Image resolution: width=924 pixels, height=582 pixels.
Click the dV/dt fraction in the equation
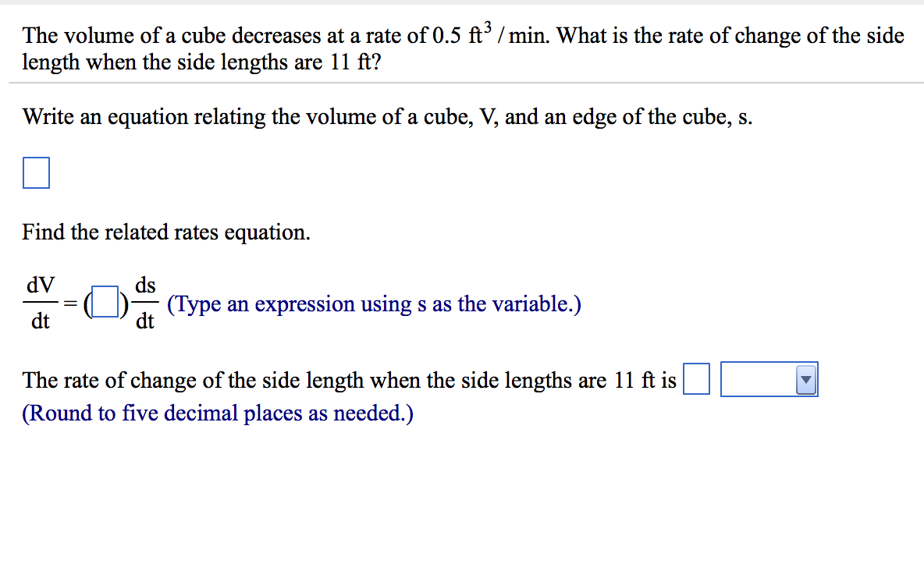tap(41, 302)
